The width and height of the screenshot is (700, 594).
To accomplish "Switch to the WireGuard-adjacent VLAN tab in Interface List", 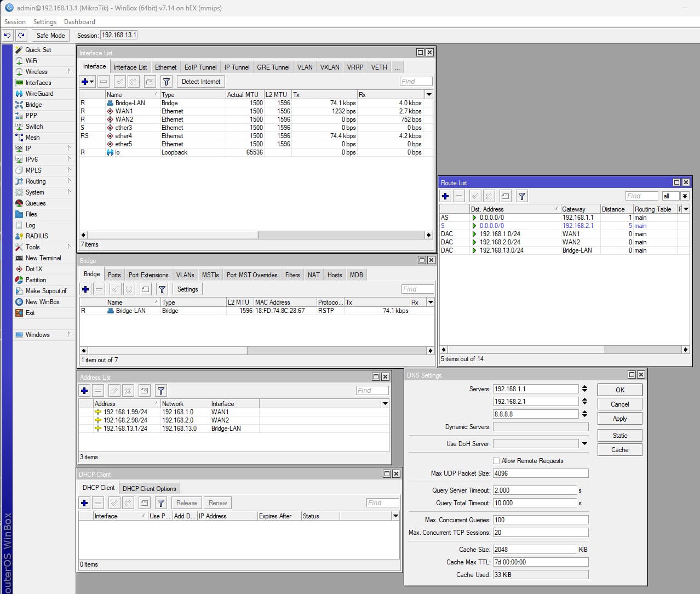I will [x=305, y=67].
